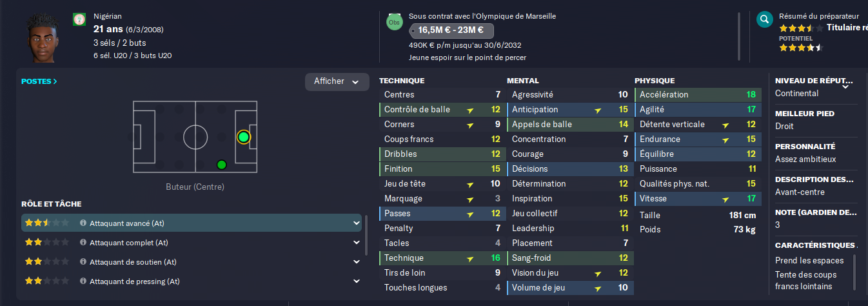Open info icon for Attaquant de pressing (At)
The width and height of the screenshot is (868, 306).
(83, 281)
